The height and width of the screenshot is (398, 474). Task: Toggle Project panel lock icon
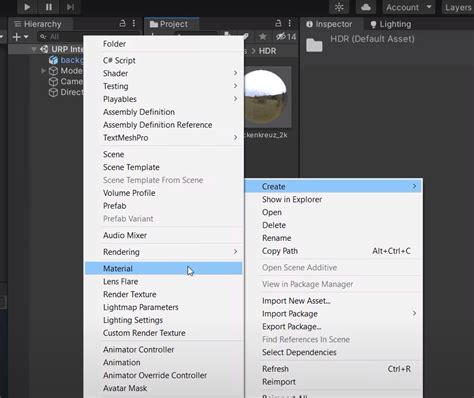(x=278, y=23)
